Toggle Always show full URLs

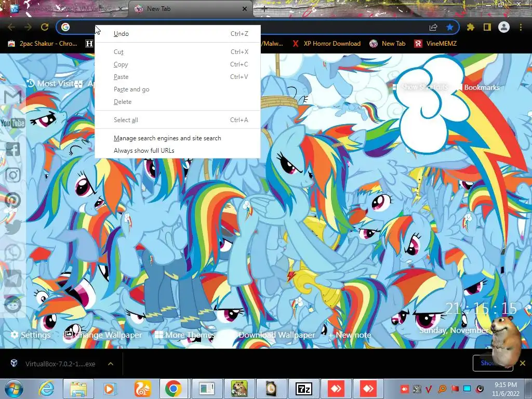pyautogui.click(x=178, y=151)
